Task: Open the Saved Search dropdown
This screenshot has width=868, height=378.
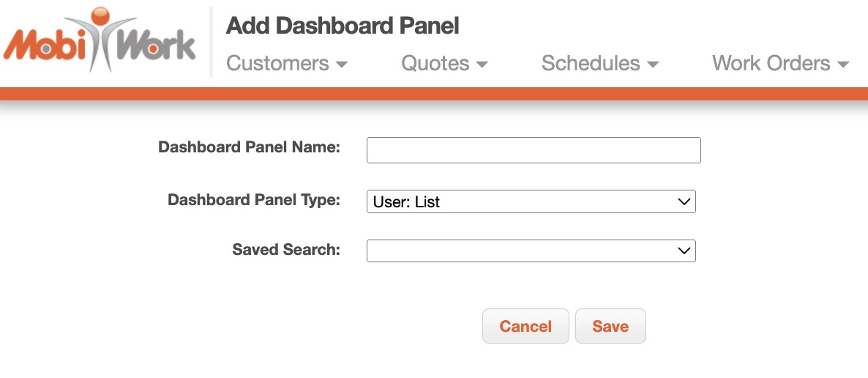Action: pos(531,251)
